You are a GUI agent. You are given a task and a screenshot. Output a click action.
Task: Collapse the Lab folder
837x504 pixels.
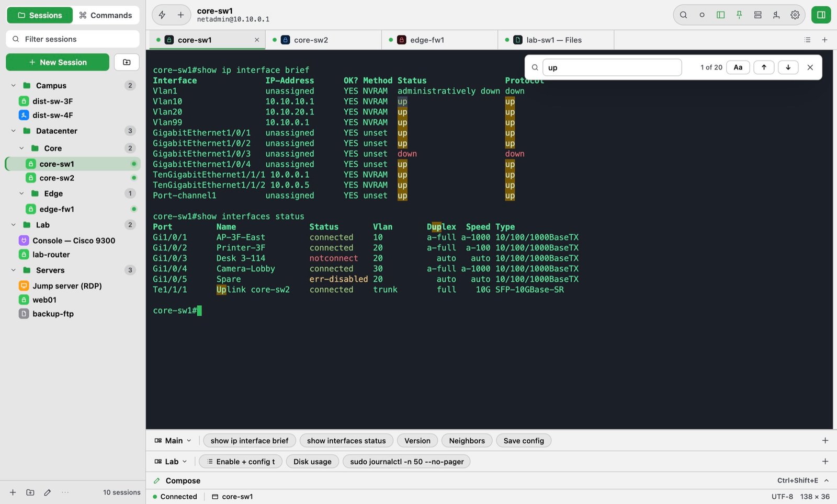14,225
